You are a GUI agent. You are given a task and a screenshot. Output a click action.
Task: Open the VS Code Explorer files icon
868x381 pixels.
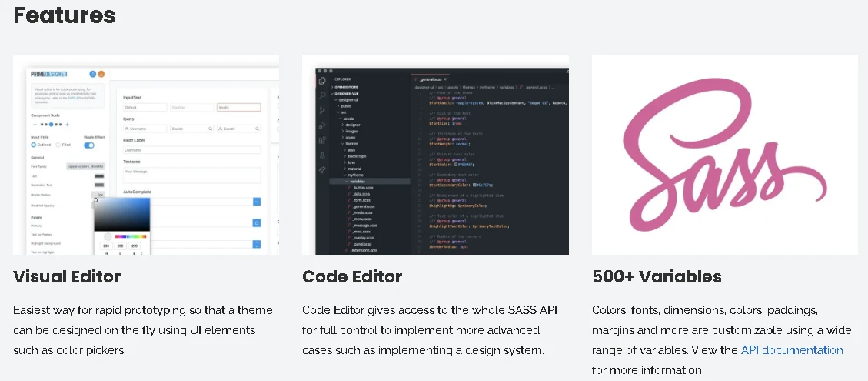click(x=322, y=80)
